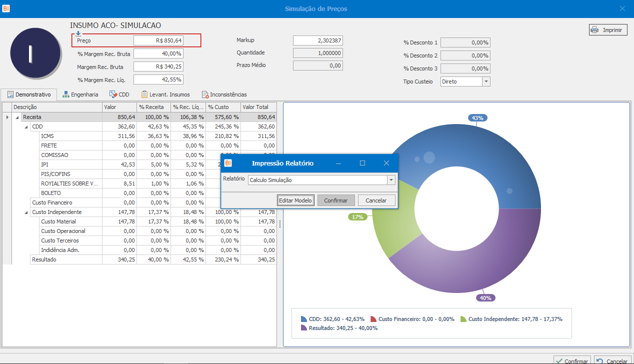Screen dimensions: 634x364
Task: Click the Demonstrativo tab table icon
Action: 10,94
